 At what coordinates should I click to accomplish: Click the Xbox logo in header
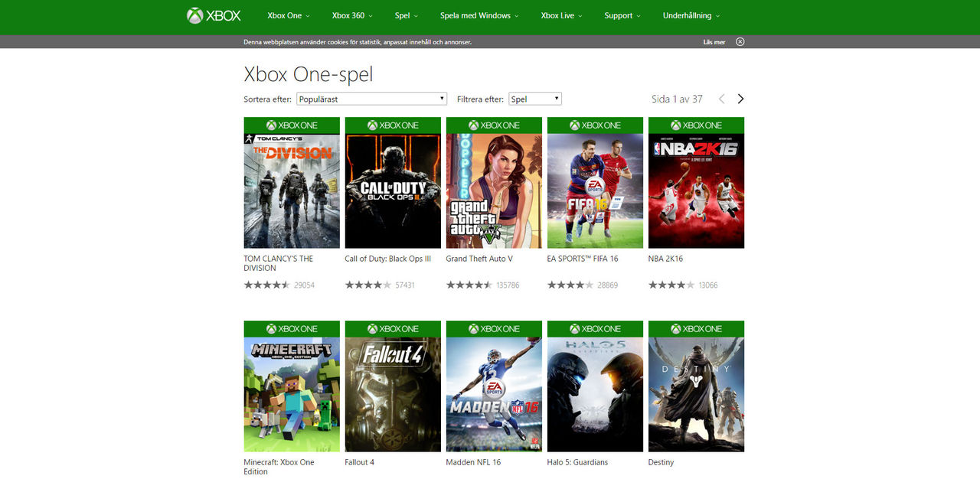pos(214,15)
